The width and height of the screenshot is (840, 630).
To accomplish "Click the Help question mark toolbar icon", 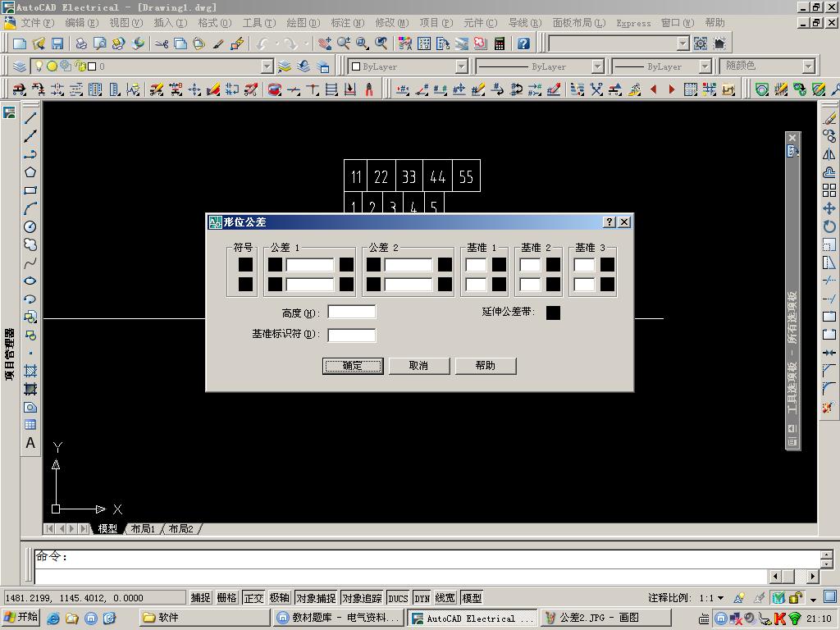I will point(523,44).
